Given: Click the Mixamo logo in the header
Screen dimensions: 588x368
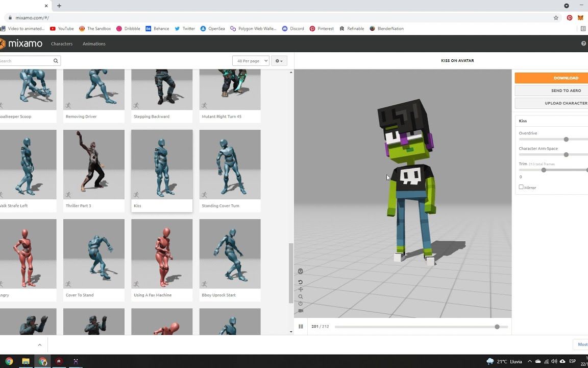Looking at the screenshot, I should pyautogui.click(x=24, y=43).
